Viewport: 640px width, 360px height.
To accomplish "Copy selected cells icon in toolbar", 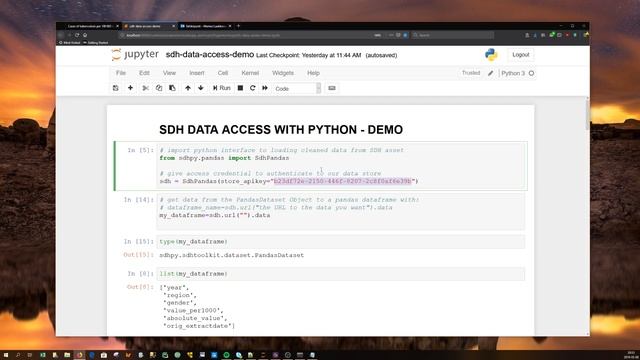I will click(159, 88).
